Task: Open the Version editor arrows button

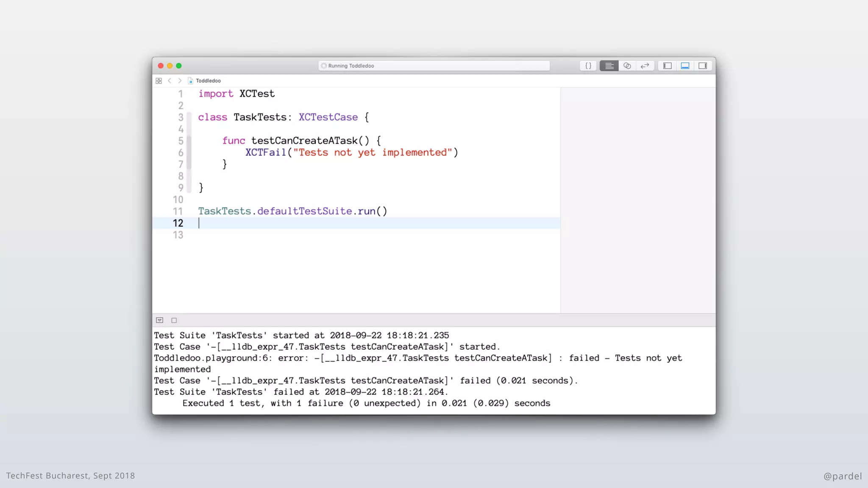Action: [x=645, y=66]
